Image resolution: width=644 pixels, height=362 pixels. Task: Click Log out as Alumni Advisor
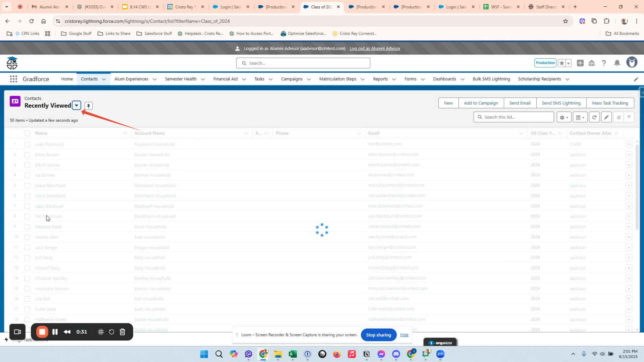[375, 48]
